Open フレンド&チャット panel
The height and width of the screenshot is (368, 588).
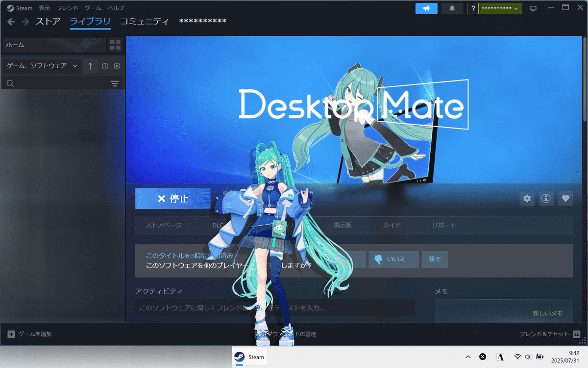pos(550,334)
